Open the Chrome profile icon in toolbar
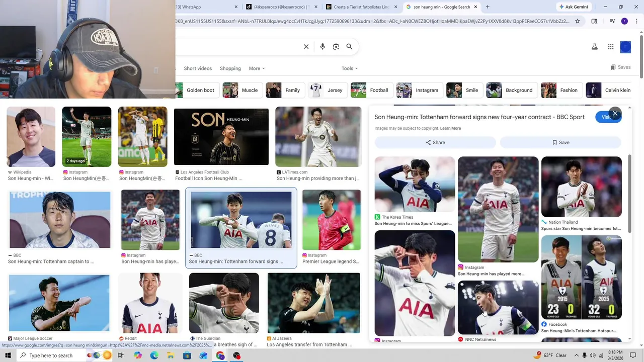 pos(624,21)
